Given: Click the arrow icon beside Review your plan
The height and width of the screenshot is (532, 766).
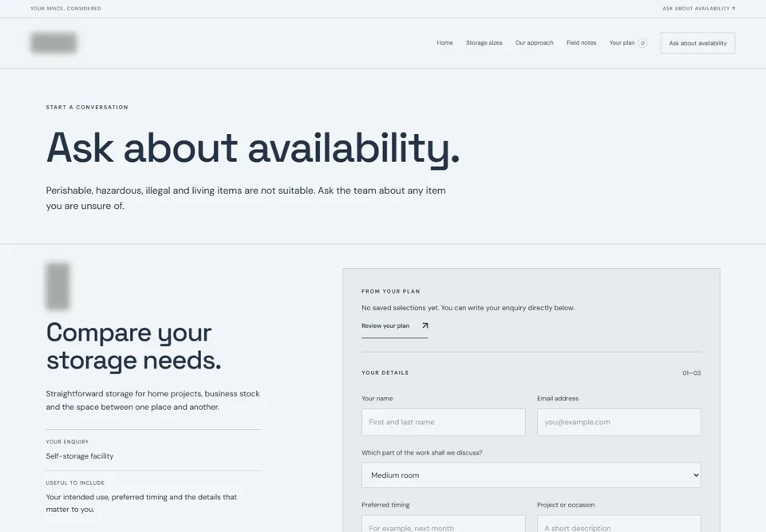Looking at the screenshot, I should tap(425, 326).
